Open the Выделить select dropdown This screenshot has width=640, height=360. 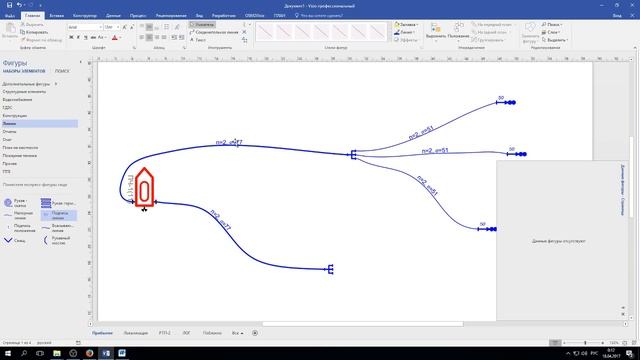click(555, 40)
